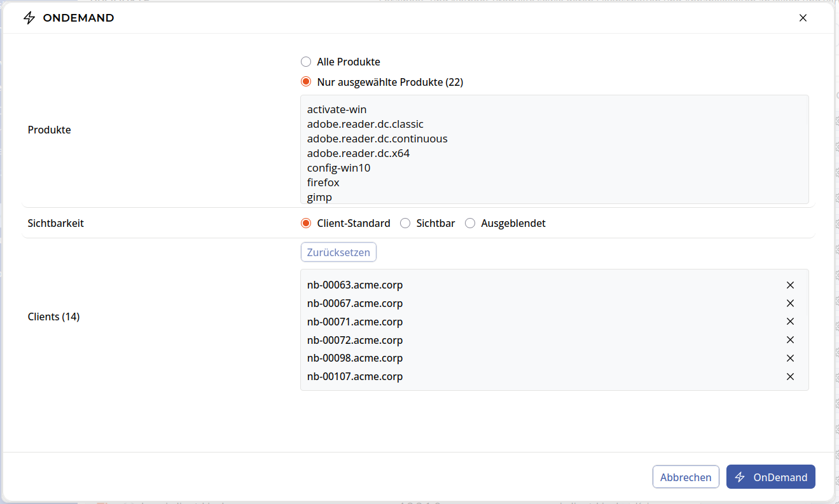
Task: Choose Sichtbar visibility option
Action: [x=405, y=223]
